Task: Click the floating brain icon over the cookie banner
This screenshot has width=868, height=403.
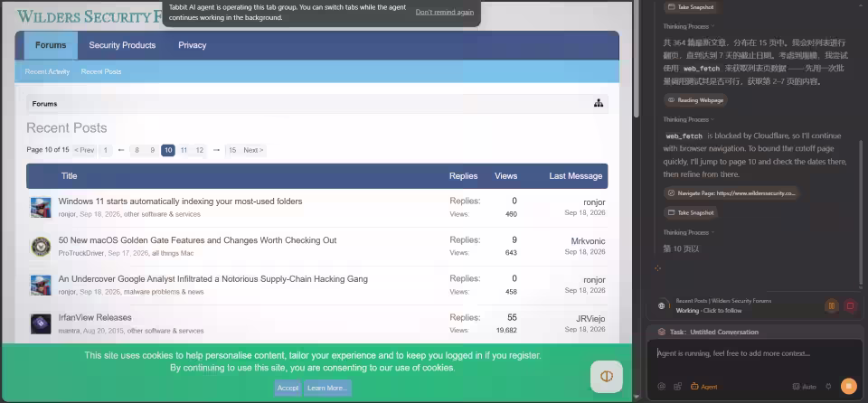Action: (606, 377)
